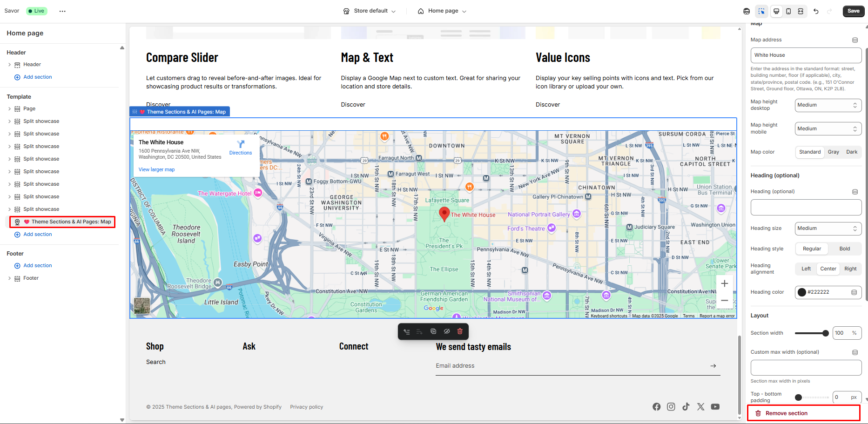Click Add section under Template
This screenshot has width=868, height=424.
point(33,235)
